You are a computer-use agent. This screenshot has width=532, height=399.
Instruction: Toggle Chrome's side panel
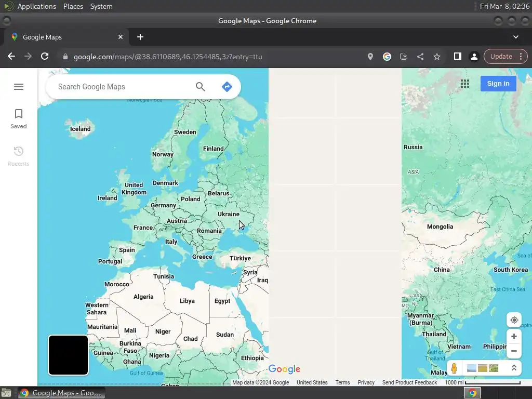457,56
